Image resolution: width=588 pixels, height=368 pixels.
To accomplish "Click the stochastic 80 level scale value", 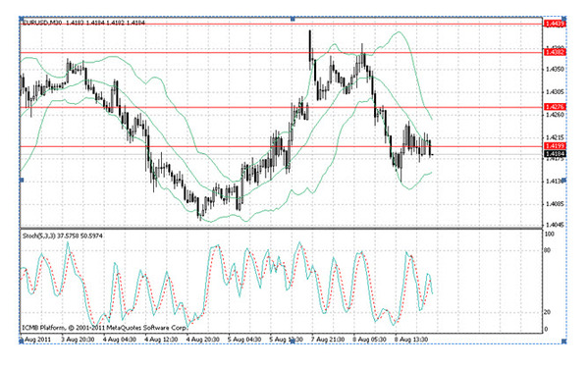I will coord(547,250).
